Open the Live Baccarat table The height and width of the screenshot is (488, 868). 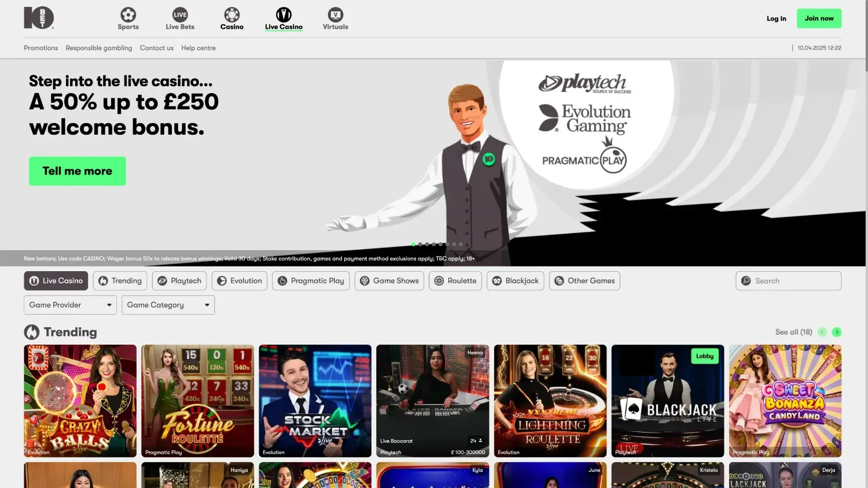point(433,401)
